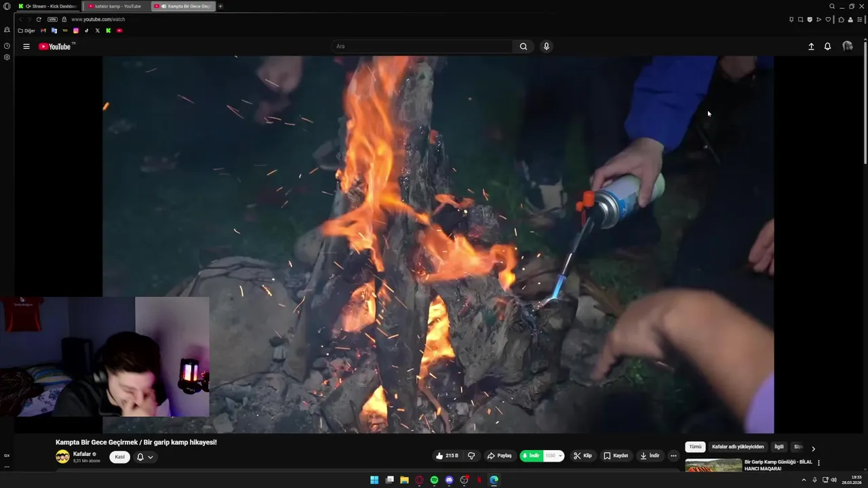Click the green İndir download button
The height and width of the screenshot is (488, 868).
coord(532,456)
